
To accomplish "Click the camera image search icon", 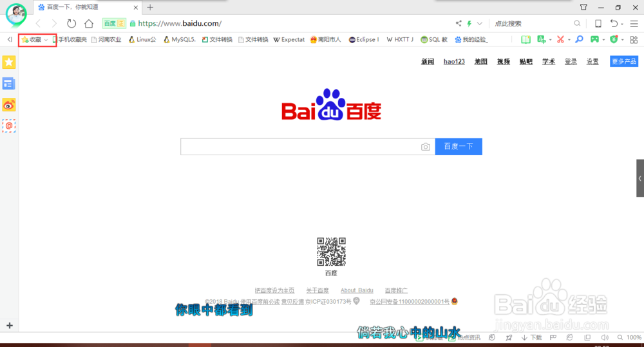I will coord(426,147).
